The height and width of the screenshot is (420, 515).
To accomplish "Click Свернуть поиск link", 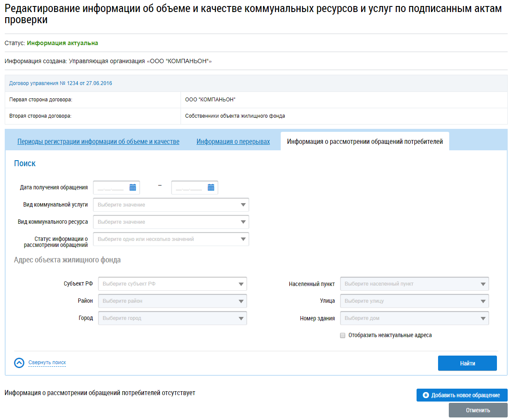I will 47,362.
